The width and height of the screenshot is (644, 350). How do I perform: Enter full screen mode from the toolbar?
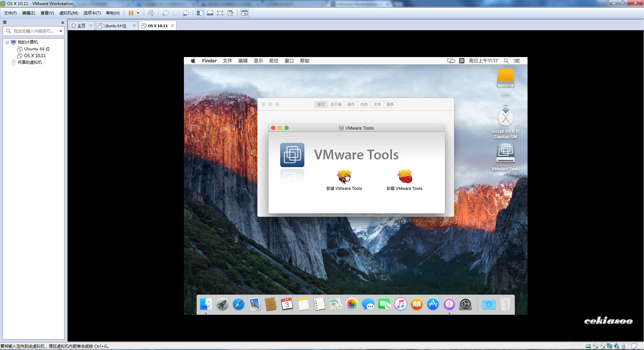[x=220, y=13]
